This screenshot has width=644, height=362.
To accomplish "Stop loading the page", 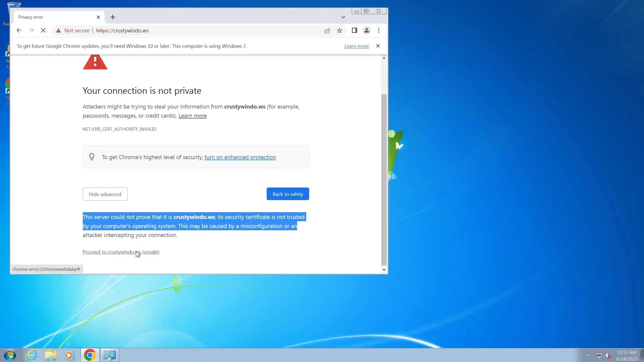I will click(x=43, y=30).
